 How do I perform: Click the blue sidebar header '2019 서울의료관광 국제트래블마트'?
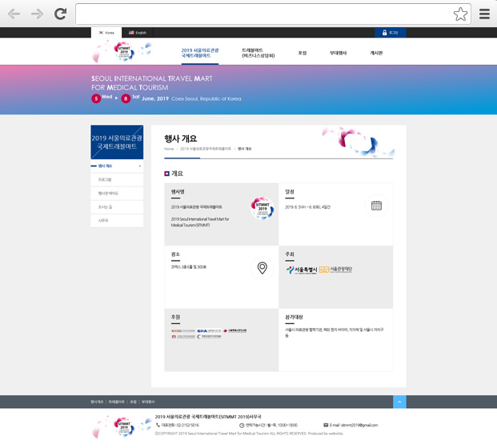point(117,142)
